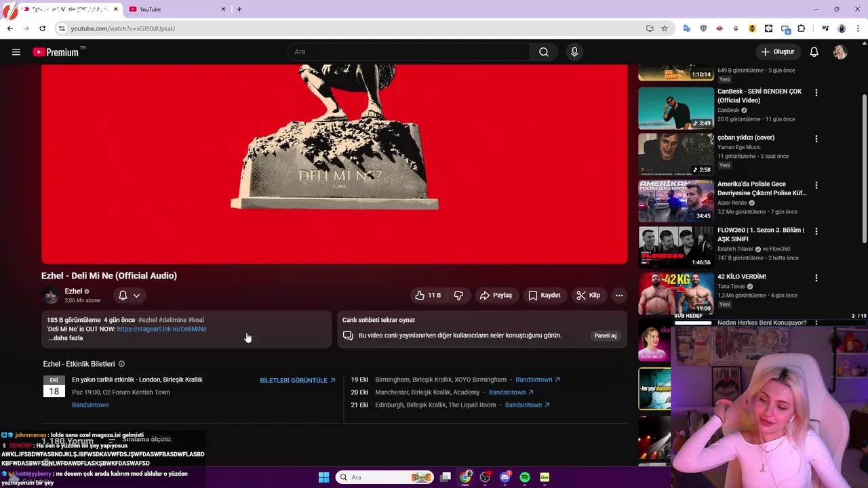868x488 pixels.
Task: Open the grey shield extension icon
Action: (703, 28)
